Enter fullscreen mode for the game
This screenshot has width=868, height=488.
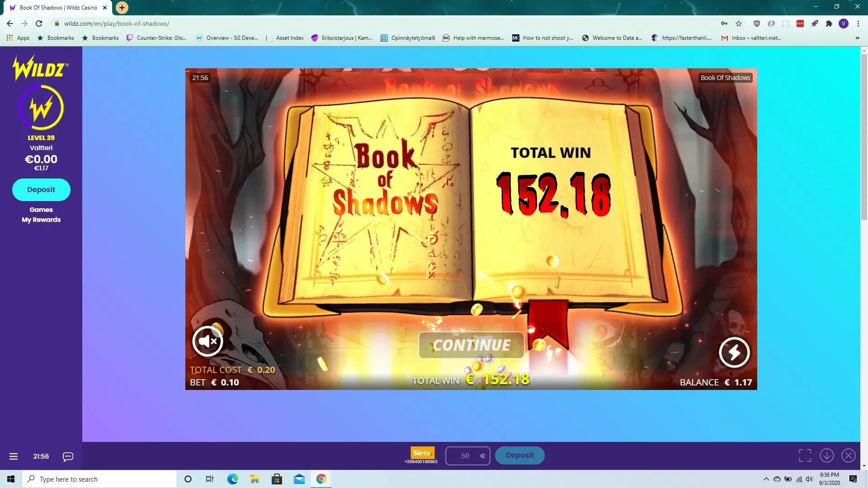coord(805,455)
